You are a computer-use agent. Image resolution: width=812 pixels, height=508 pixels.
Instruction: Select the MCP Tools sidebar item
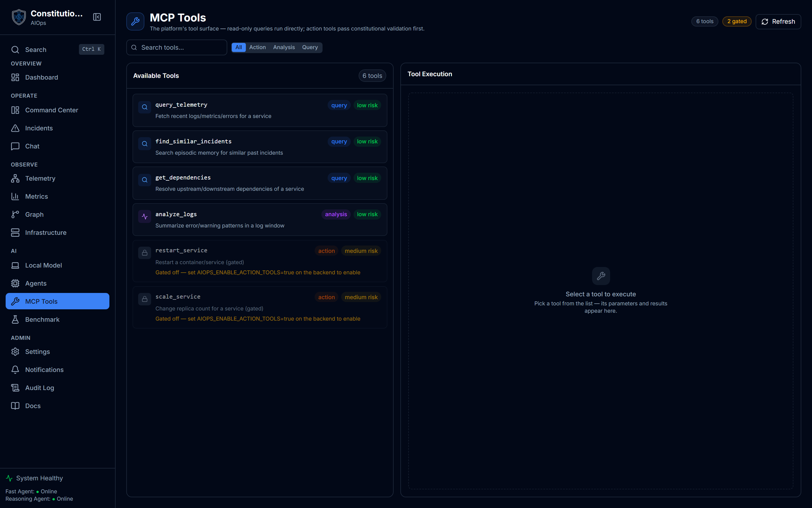point(58,301)
